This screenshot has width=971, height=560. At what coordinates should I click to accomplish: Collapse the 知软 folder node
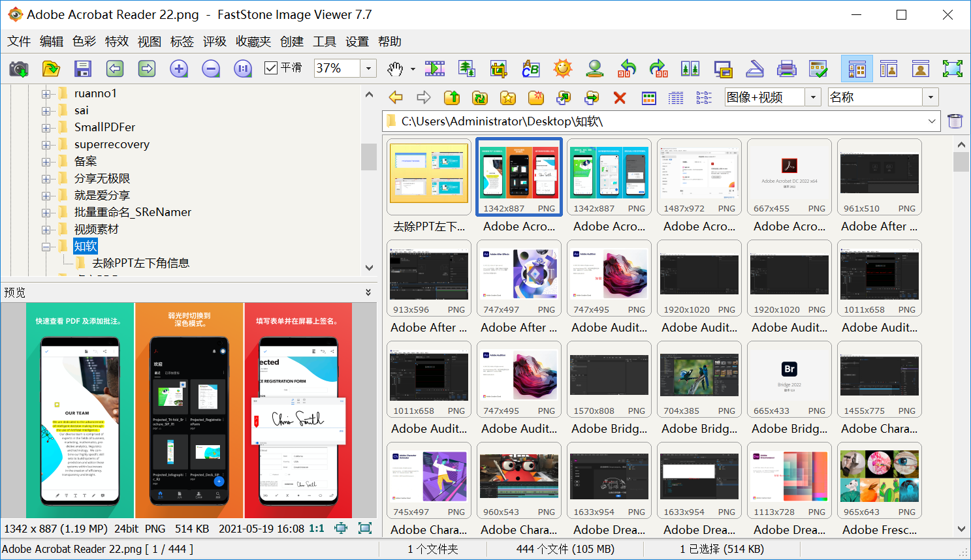click(46, 247)
